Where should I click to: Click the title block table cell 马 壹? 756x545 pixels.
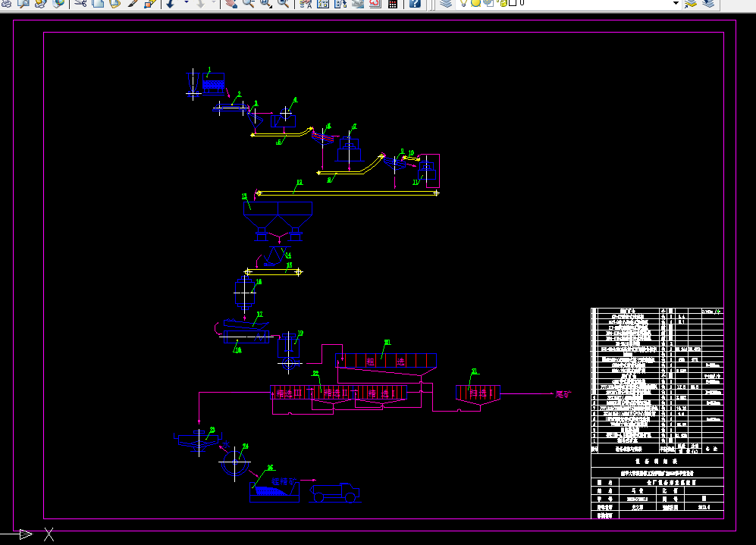tap(638, 490)
